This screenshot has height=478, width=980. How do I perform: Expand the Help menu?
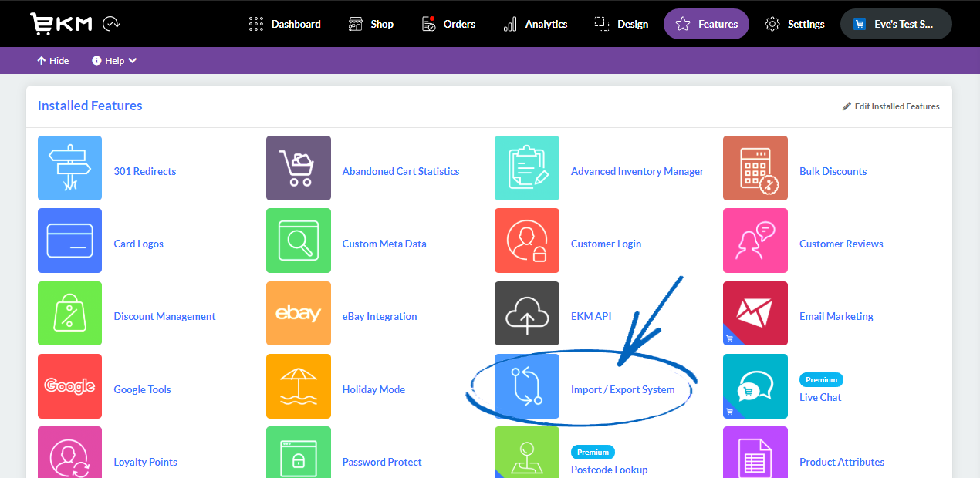pos(114,60)
